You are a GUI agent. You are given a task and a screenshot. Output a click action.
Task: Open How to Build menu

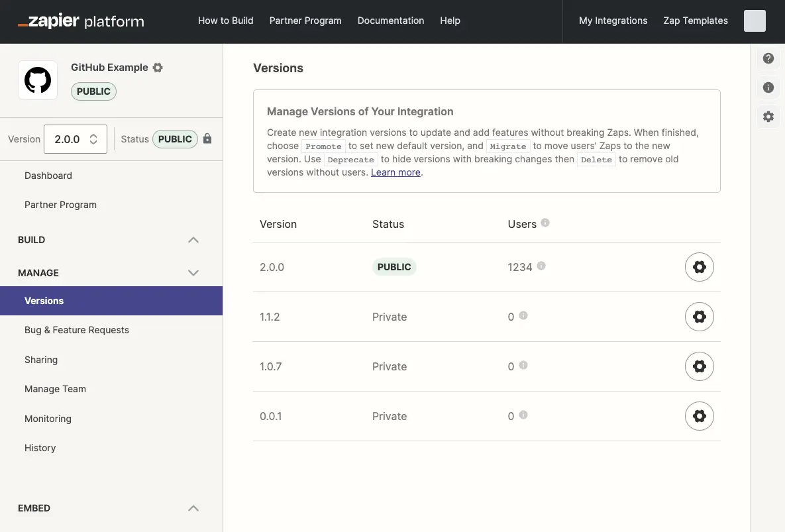[x=226, y=21]
